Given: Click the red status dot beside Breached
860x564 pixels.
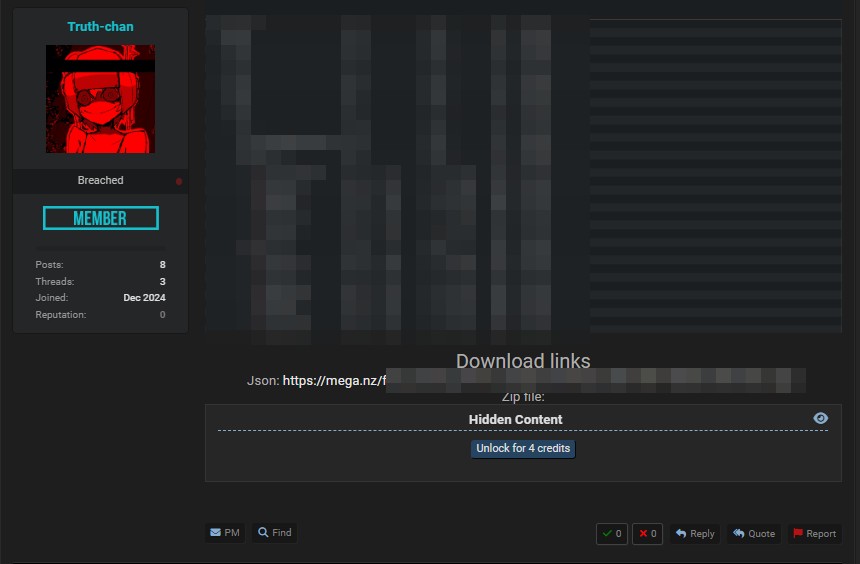Looking at the screenshot, I should tap(179, 181).
